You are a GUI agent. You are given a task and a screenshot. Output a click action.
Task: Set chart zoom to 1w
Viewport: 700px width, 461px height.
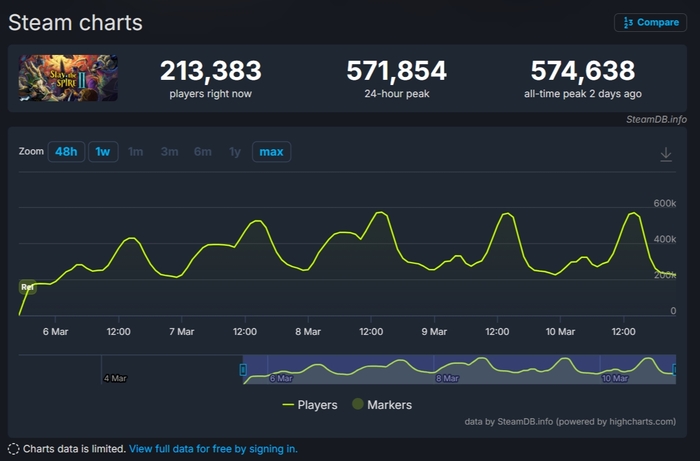click(101, 152)
